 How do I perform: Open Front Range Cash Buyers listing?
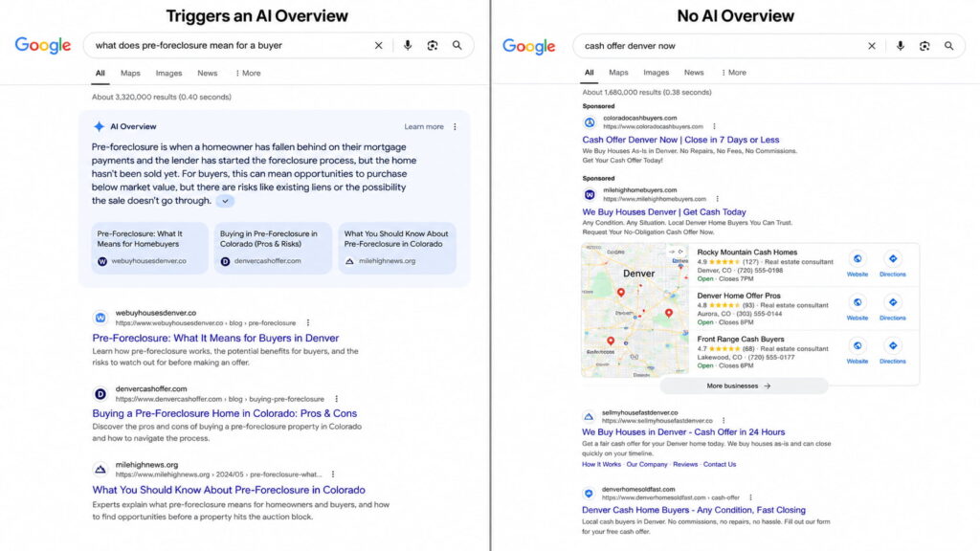741,340
